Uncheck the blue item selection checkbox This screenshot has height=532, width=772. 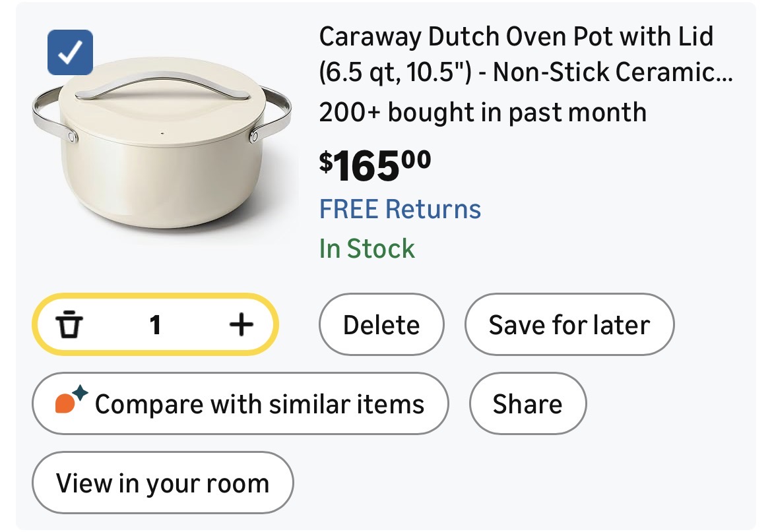pyautogui.click(x=70, y=53)
